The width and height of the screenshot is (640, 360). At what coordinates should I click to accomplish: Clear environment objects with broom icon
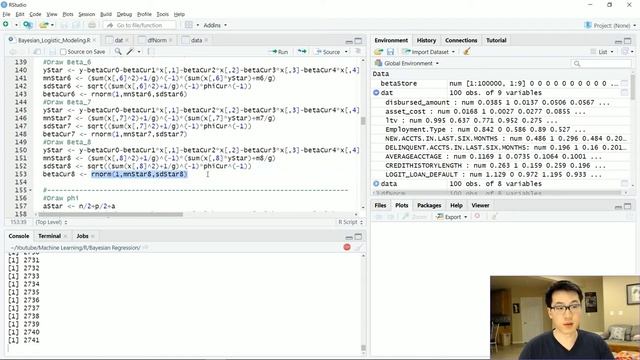[x=467, y=52]
